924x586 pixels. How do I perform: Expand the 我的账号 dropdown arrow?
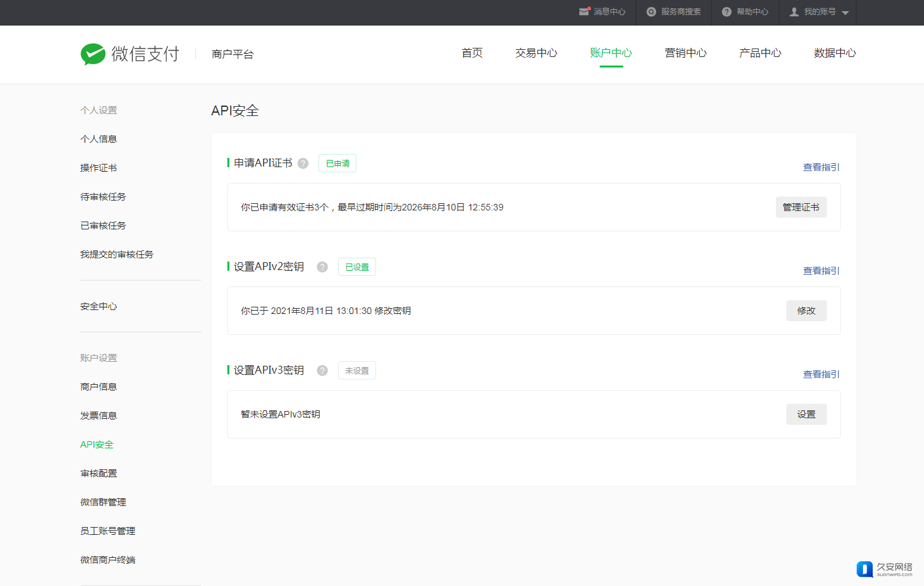click(x=845, y=12)
